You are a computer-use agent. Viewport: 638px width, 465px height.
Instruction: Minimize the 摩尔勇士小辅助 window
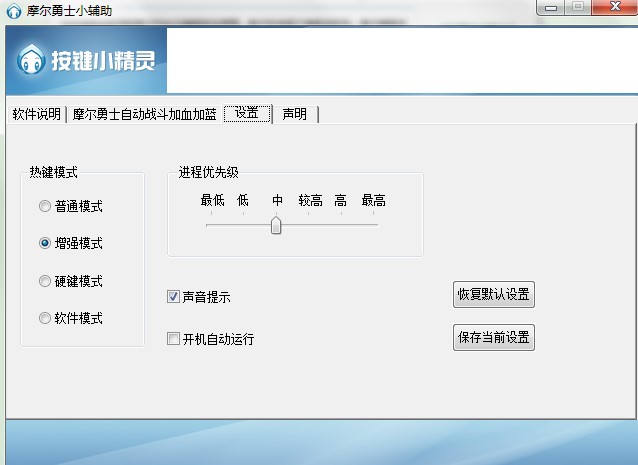pyautogui.click(x=551, y=7)
